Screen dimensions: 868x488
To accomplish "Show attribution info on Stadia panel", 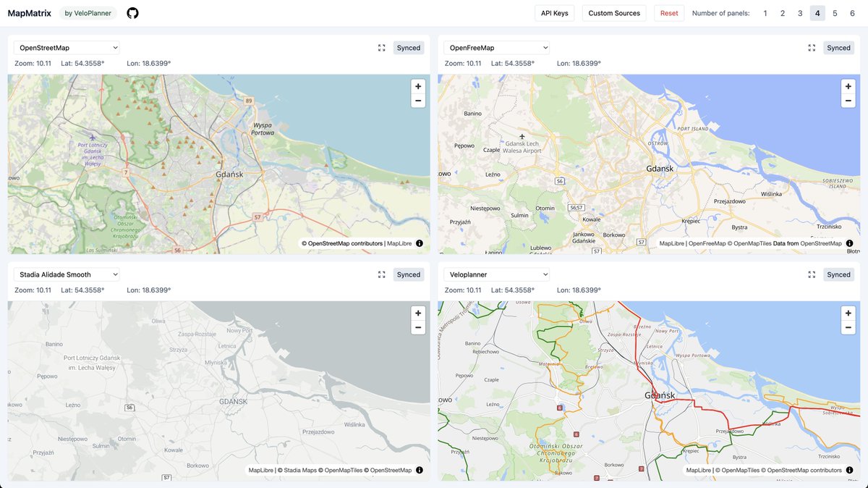I will click(420, 470).
